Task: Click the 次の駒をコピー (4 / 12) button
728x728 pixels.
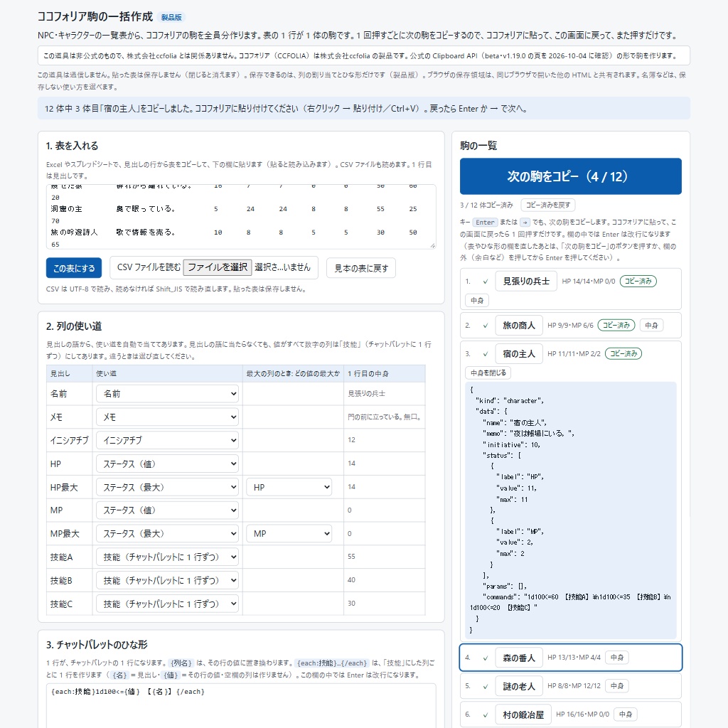Action: tap(570, 176)
